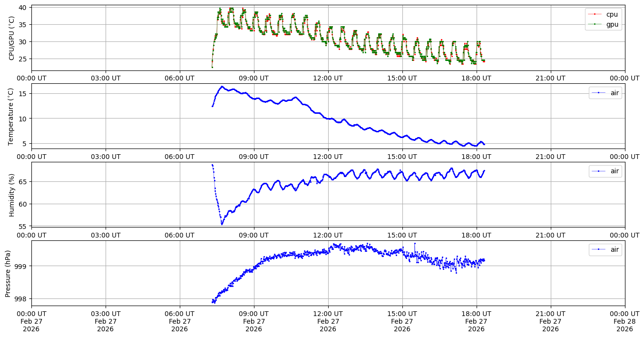Select the Pressure (hPa) y-axis label
644x337 pixels.
(8, 273)
